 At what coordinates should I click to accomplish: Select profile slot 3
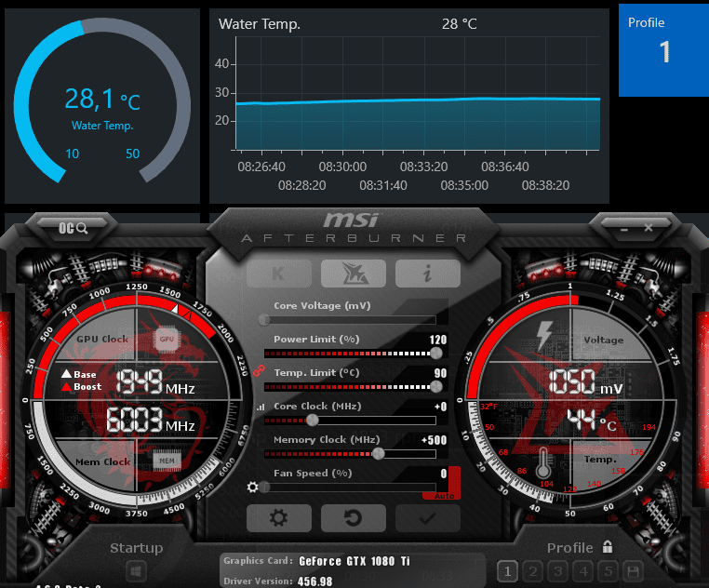pos(558,571)
